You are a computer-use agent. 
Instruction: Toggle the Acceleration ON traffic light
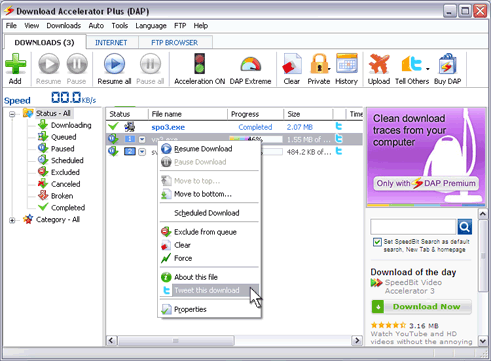pyautogui.click(x=200, y=64)
